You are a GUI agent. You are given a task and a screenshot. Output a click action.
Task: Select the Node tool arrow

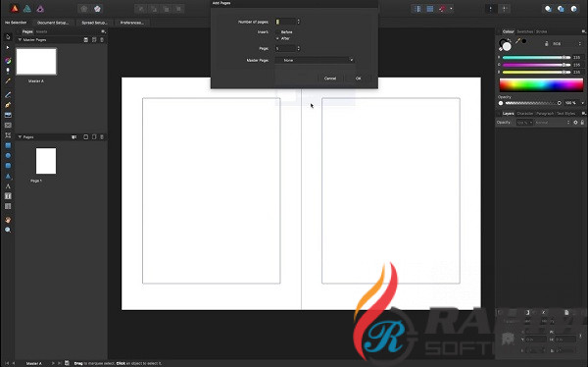click(x=8, y=48)
